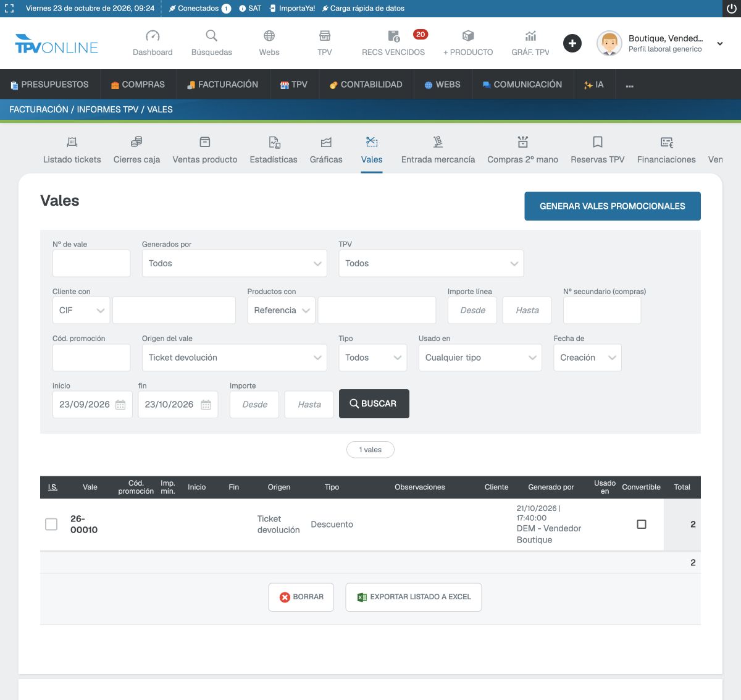
Task: Open Ventas producto icon
Action: [205, 142]
